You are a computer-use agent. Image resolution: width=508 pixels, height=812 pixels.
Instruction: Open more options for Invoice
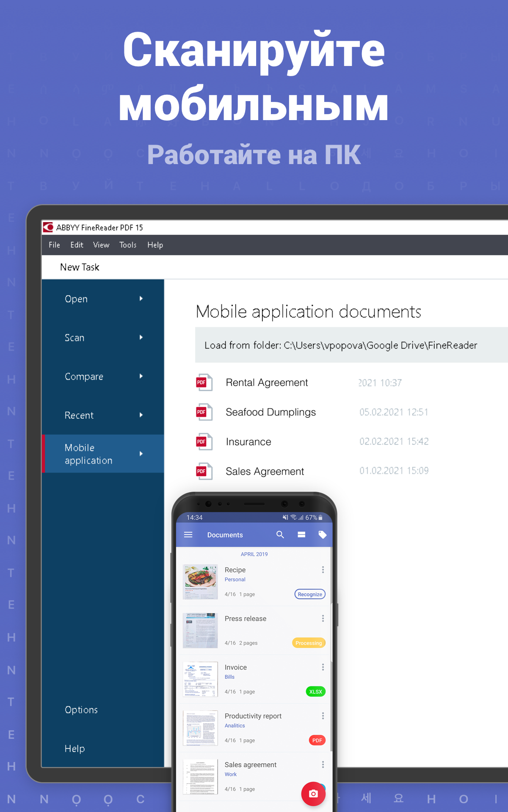323,667
